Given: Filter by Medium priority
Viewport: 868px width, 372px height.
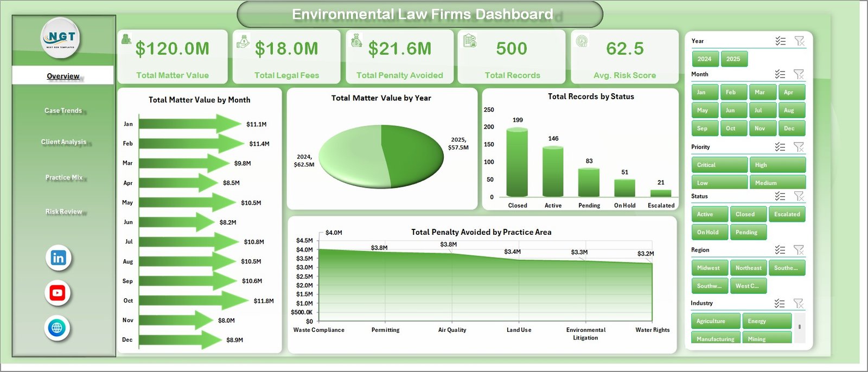Looking at the screenshot, I should pyautogui.click(x=777, y=182).
